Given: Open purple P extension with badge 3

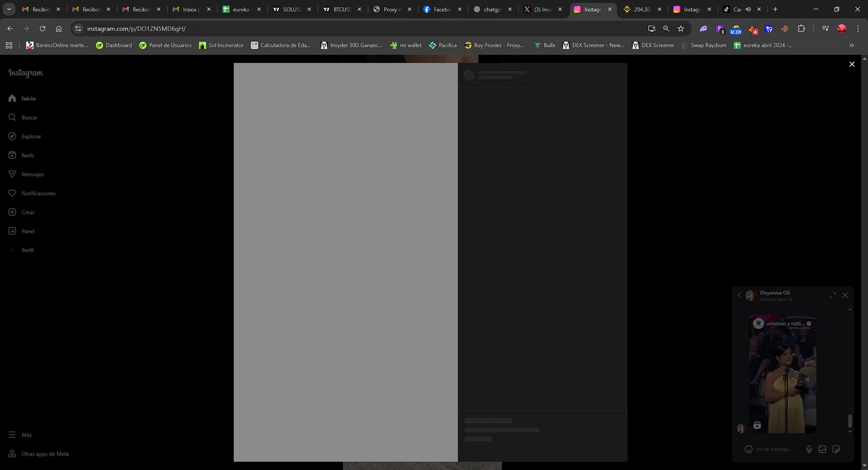Looking at the screenshot, I should [x=720, y=28].
